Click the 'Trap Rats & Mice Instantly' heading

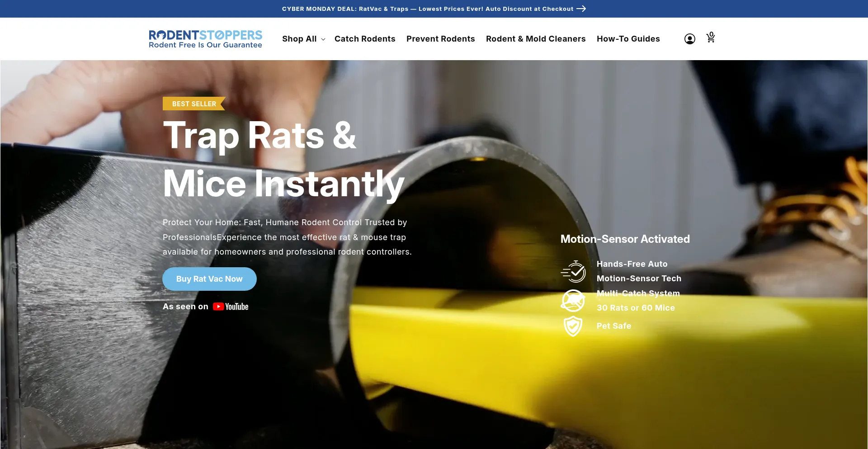point(283,159)
